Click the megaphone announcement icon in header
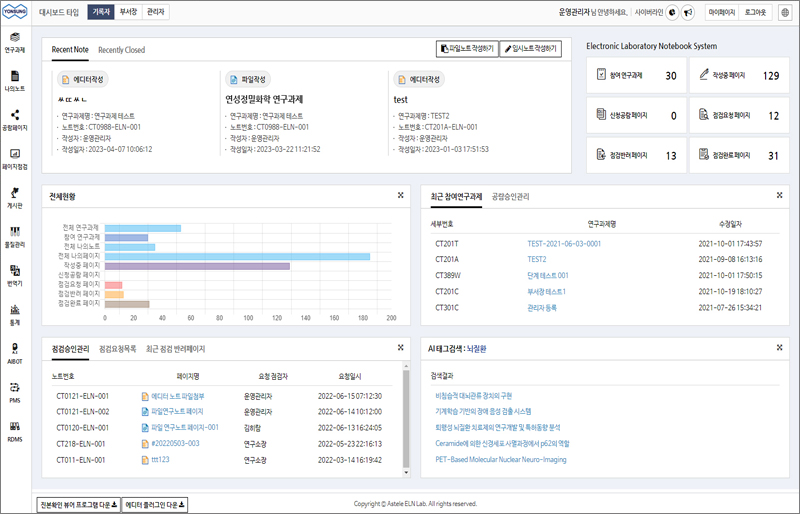The width and height of the screenshot is (800, 514). tap(688, 12)
